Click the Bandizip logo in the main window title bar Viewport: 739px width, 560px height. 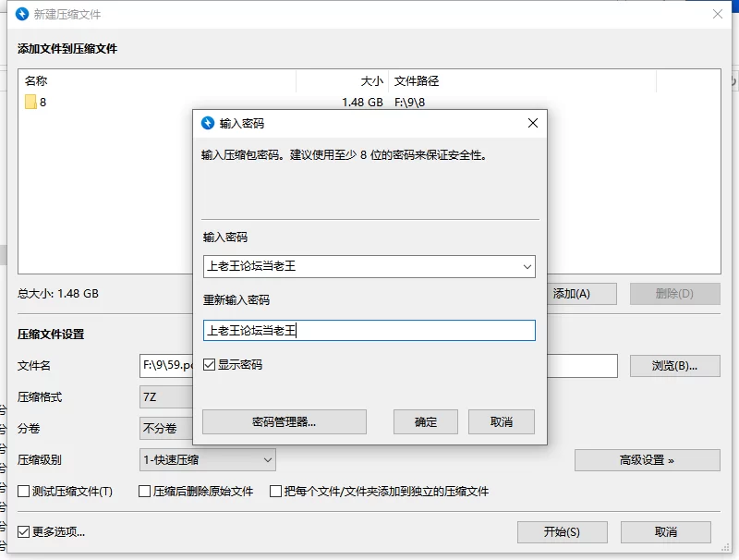[x=22, y=14]
